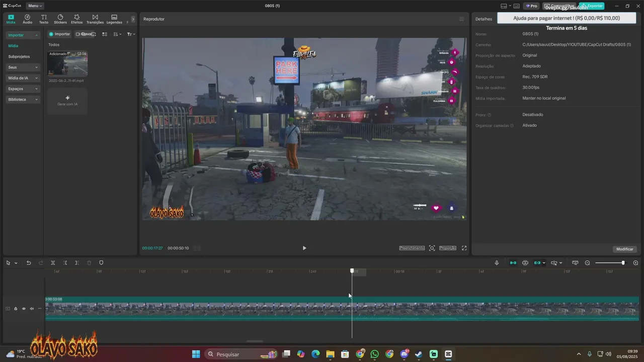Toggle main track magnet

(513, 263)
